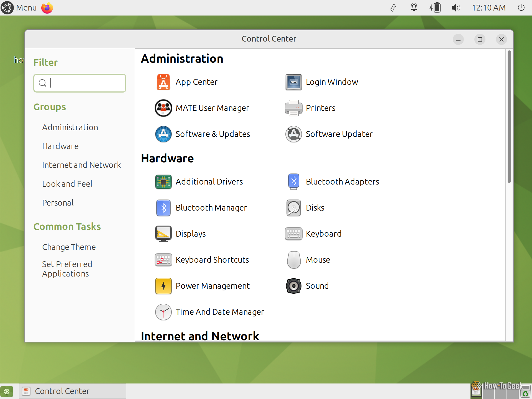Select Personal group in sidebar
Image resolution: width=532 pixels, height=399 pixels.
pyautogui.click(x=58, y=203)
